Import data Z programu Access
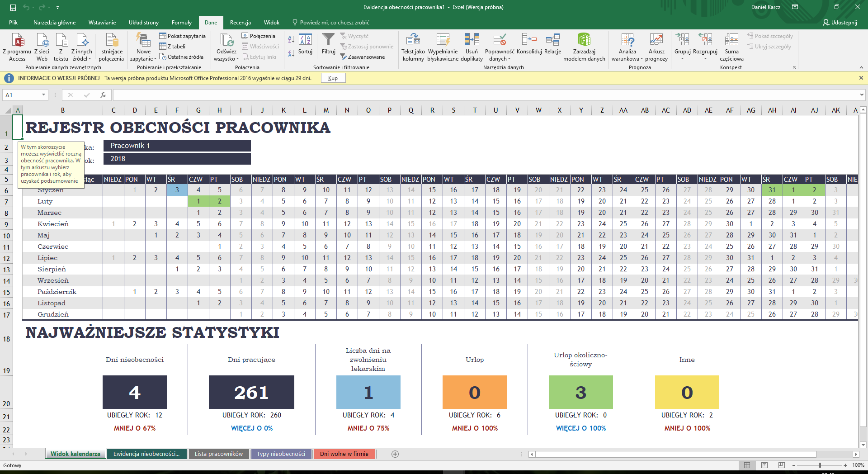 pos(17,40)
